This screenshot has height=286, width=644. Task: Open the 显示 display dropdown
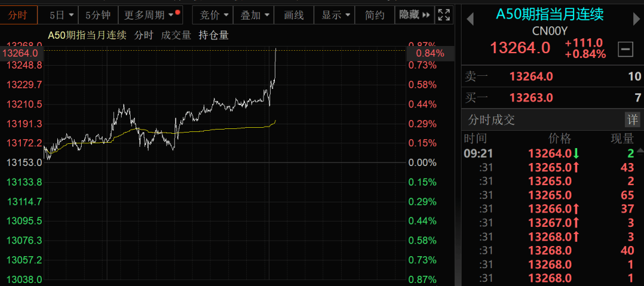tap(335, 15)
